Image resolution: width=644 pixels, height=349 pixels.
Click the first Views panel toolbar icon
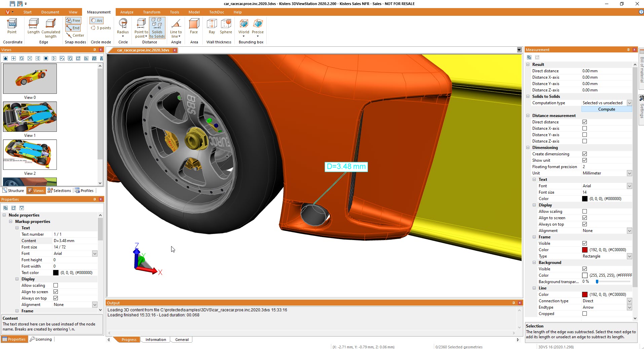(5, 59)
